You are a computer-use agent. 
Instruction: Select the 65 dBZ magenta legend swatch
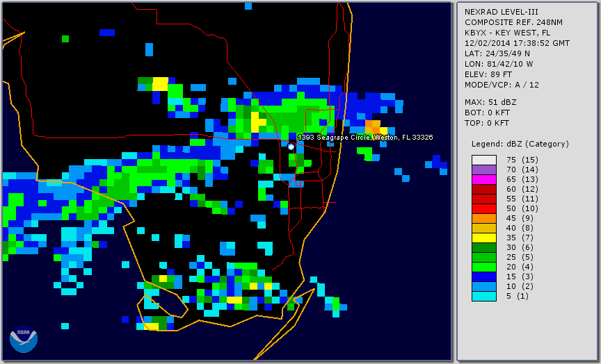pos(483,179)
